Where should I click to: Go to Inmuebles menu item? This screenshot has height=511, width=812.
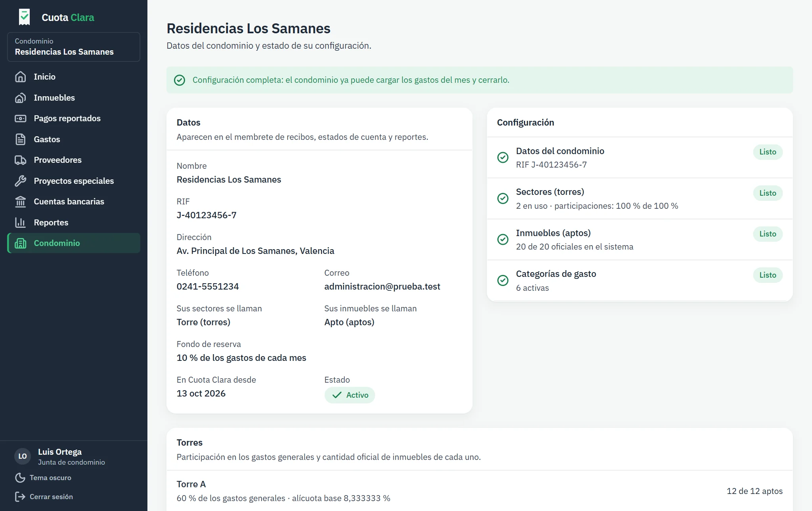pos(74,98)
